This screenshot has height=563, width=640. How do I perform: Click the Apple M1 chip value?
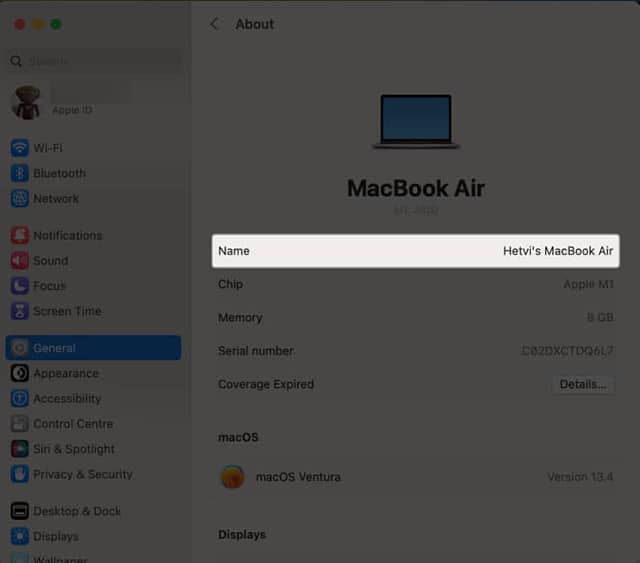point(588,284)
